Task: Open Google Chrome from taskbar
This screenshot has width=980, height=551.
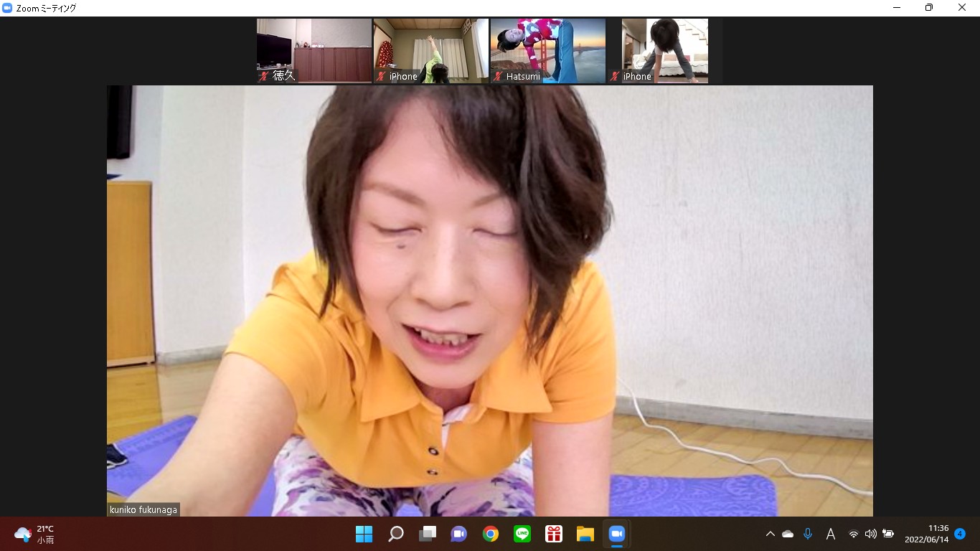Action: [491, 534]
